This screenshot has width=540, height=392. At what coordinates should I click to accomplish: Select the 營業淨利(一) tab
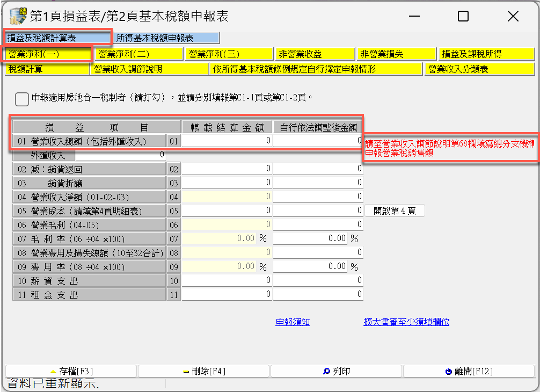[x=48, y=54]
